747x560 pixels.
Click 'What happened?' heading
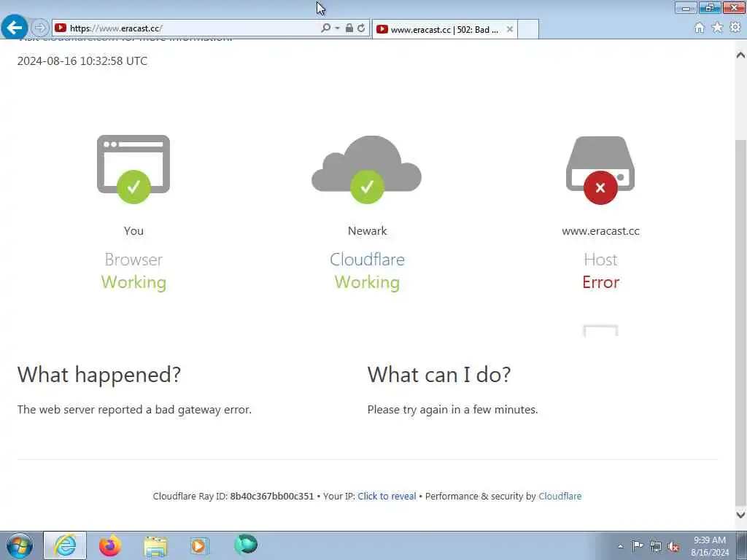tap(99, 375)
